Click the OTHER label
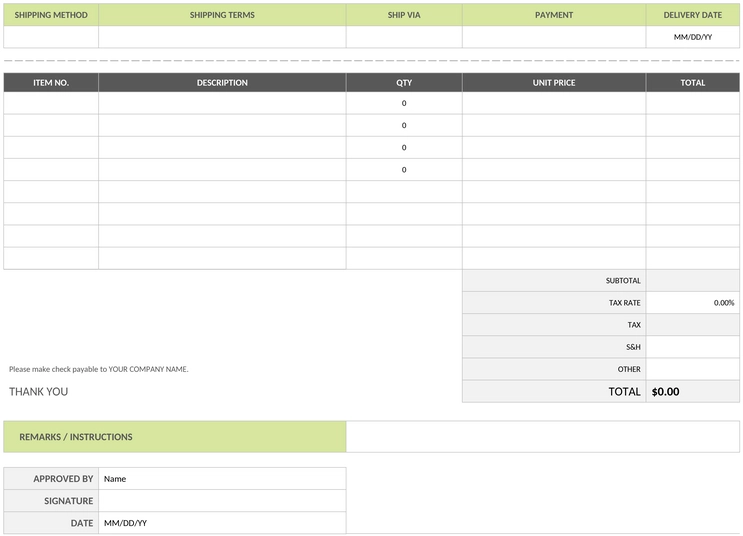The width and height of the screenshot is (743, 536). [x=629, y=369]
